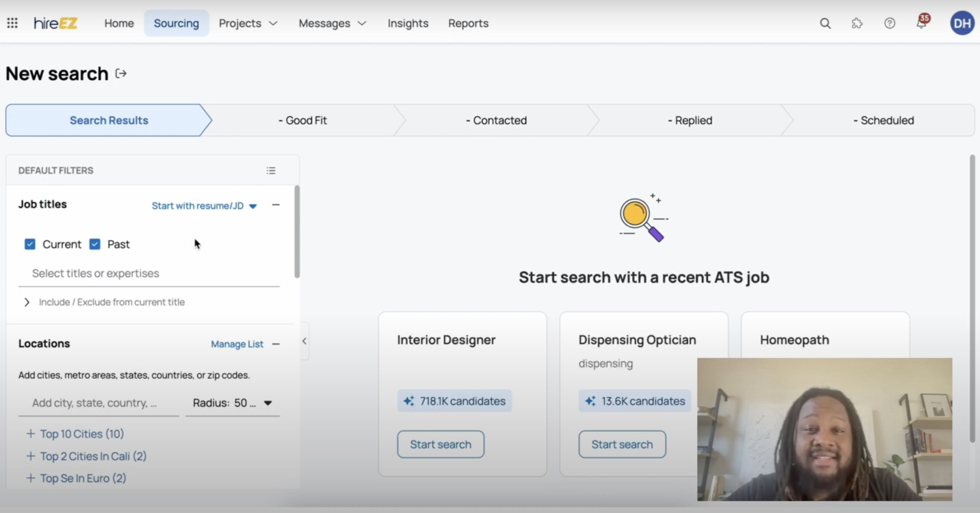
Task: Open Reports
Action: point(468,23)
